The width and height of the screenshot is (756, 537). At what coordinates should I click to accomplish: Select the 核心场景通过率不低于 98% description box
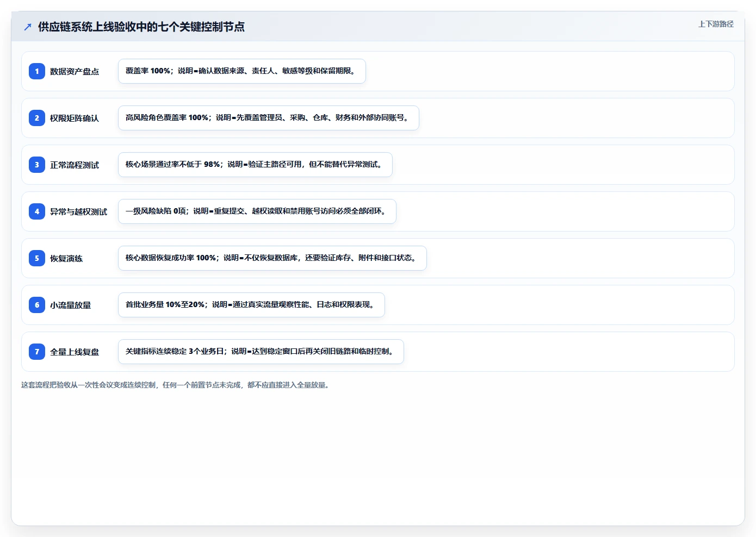pyautogui.click(x=255, y=165)
